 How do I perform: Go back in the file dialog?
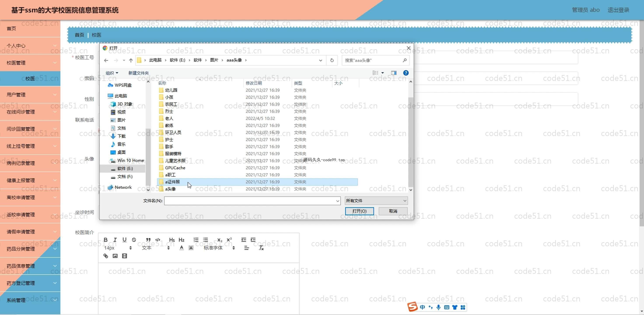(106, 60)
